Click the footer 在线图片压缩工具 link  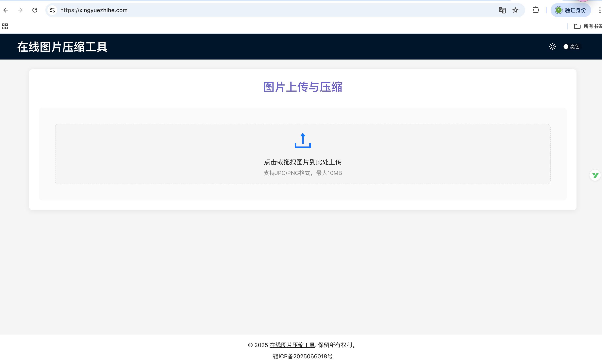pos(292,345)
